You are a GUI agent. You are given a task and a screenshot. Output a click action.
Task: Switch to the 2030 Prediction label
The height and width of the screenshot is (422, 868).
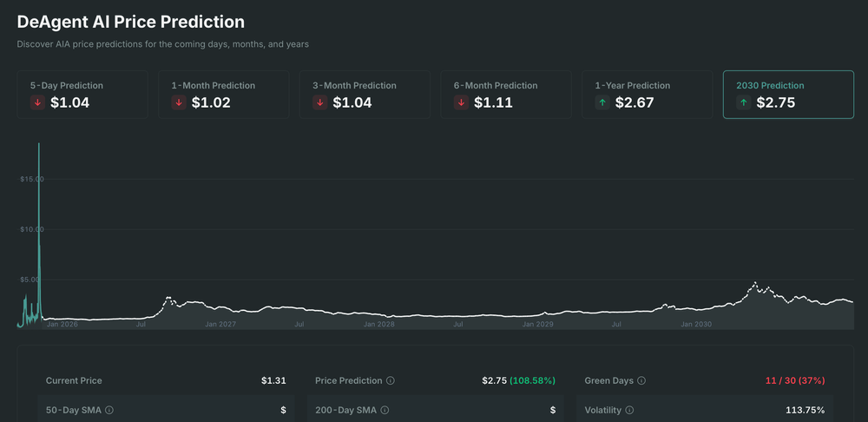click(770, 86)
